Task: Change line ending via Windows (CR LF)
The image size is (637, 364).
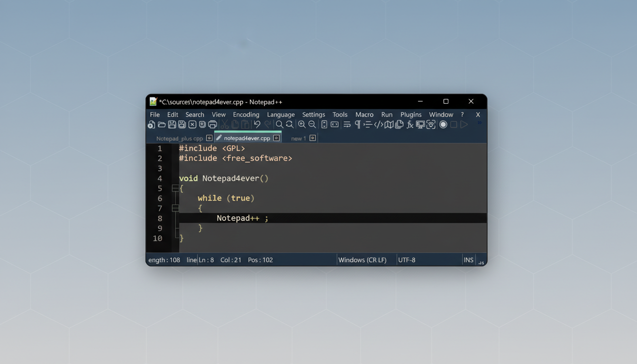Action: click(x=363, y=260)
